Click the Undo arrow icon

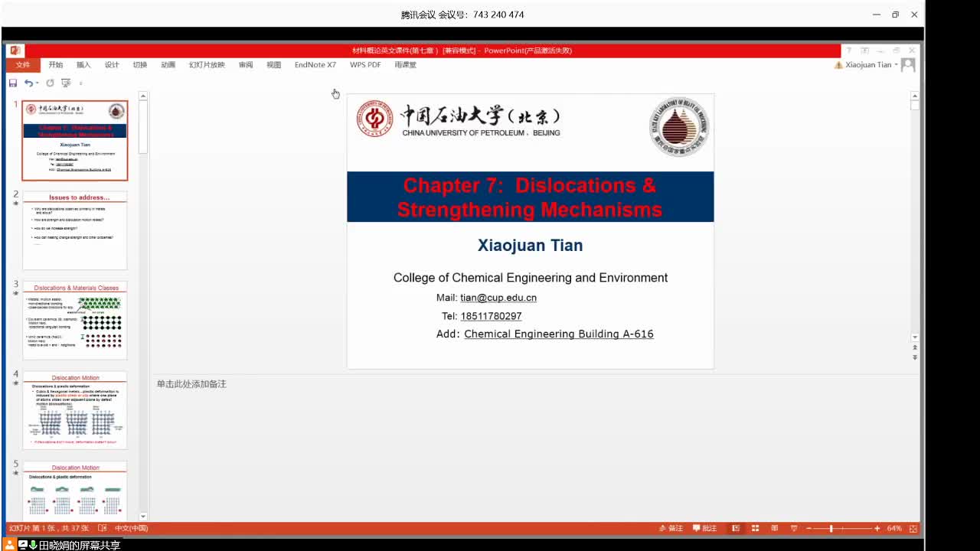[28, 83]
